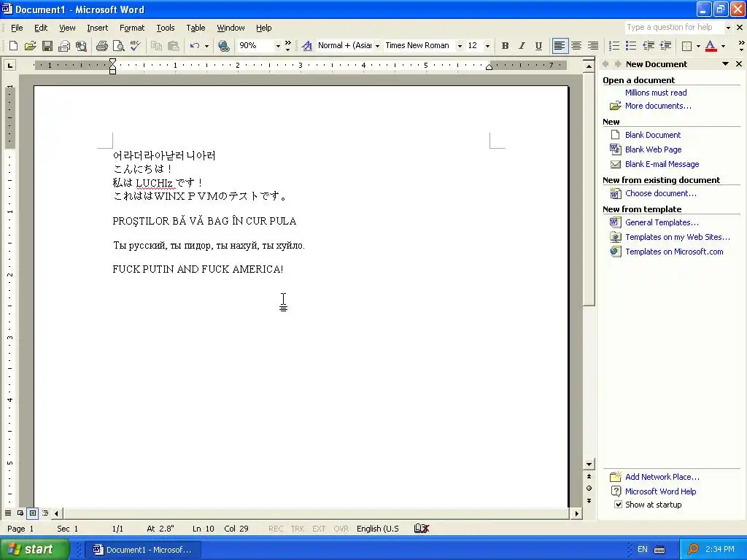Expand Standard toolbar options chevron
747x560 pixels.
(x=287, y=46)
